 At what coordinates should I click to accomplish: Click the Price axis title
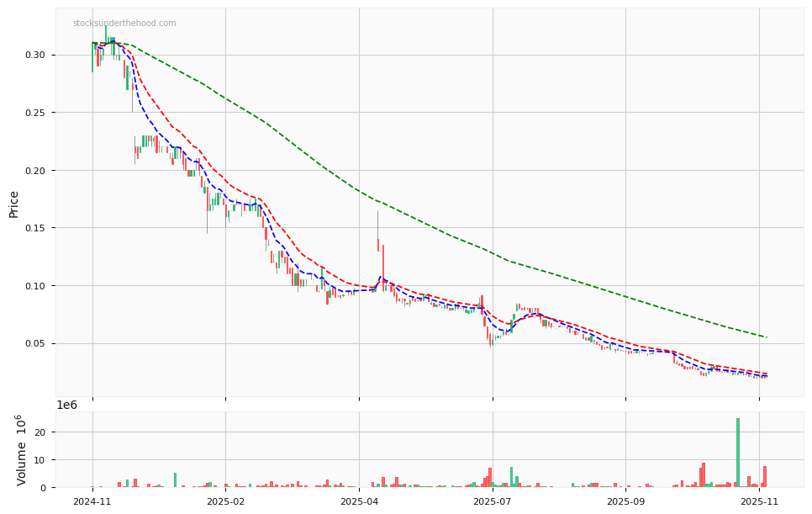(x=14, y=202)
